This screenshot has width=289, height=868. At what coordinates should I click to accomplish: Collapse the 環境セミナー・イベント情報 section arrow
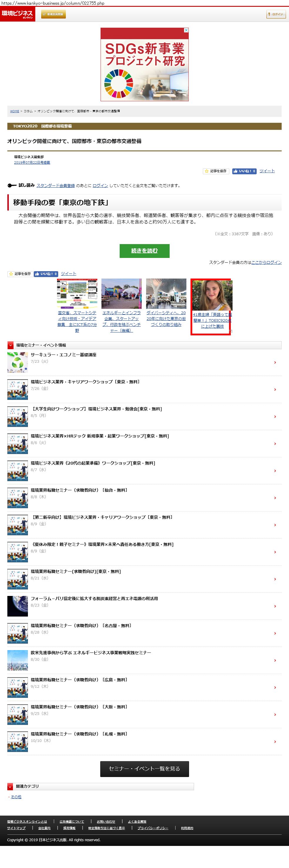(10, 345)
